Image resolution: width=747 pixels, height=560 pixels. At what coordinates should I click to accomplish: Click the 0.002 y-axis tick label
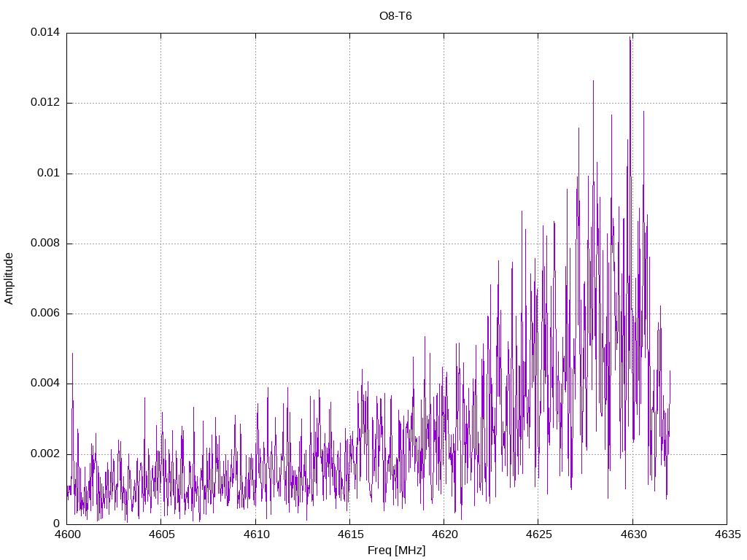(x=44, y=454)
